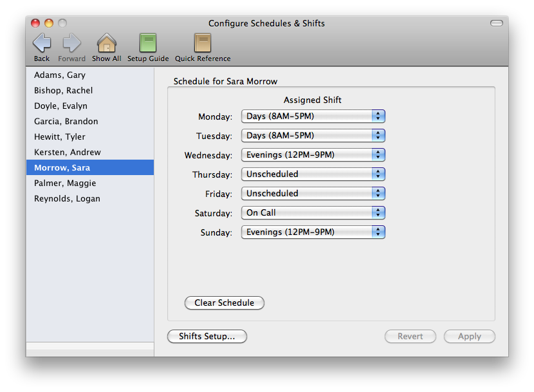The width and height of the screenshot is (534, 392).
Task: Open the green Setup Guide book
Action: tap(148, 43)
